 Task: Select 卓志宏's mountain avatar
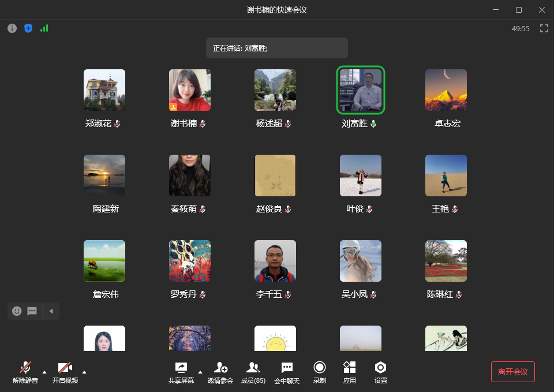tap(446, 90)
